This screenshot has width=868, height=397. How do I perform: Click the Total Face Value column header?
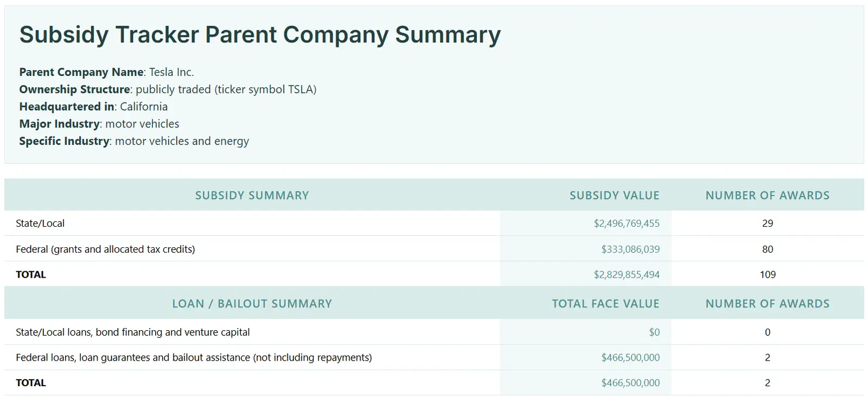coord(605,304)
